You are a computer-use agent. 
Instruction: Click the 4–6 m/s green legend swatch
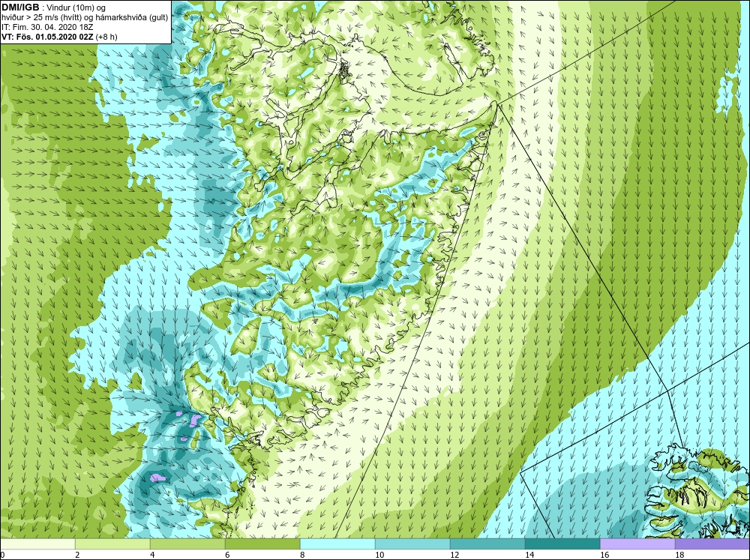[x=187, y=544]
